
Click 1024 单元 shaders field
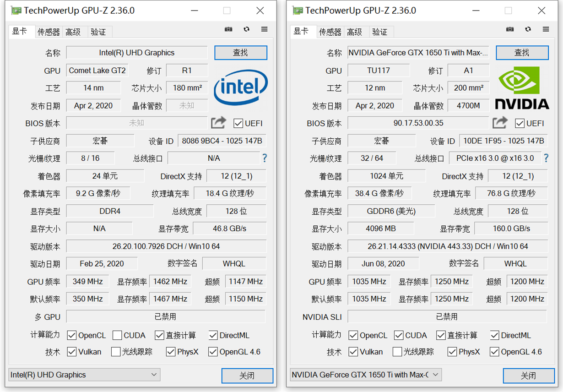pyautogui.click(x=387, y=176)
